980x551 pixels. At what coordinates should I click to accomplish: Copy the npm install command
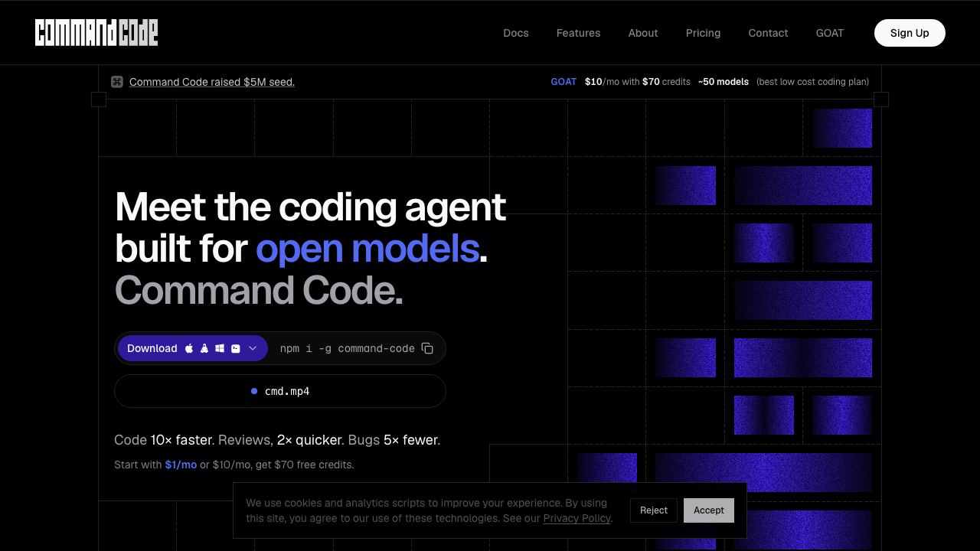[x=427, y=348]
